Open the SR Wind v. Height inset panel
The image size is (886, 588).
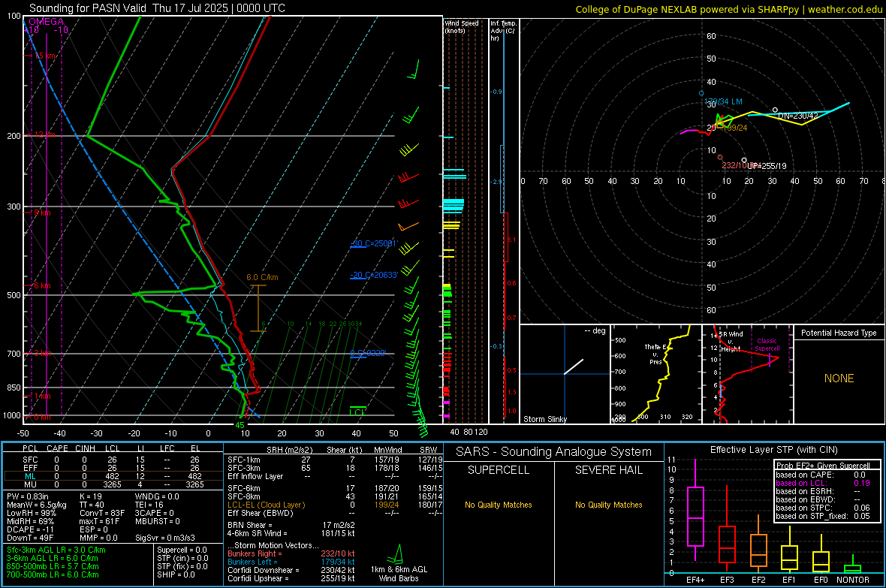click(x=748, y=374)
